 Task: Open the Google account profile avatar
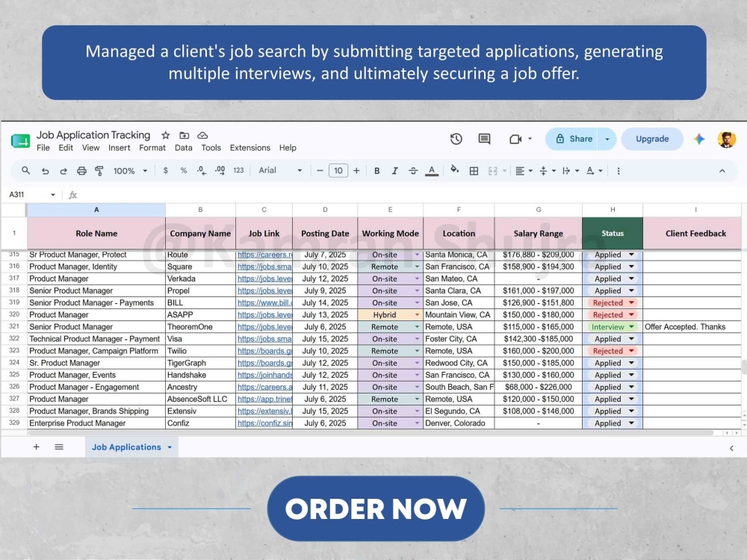(x=726, y=139)
